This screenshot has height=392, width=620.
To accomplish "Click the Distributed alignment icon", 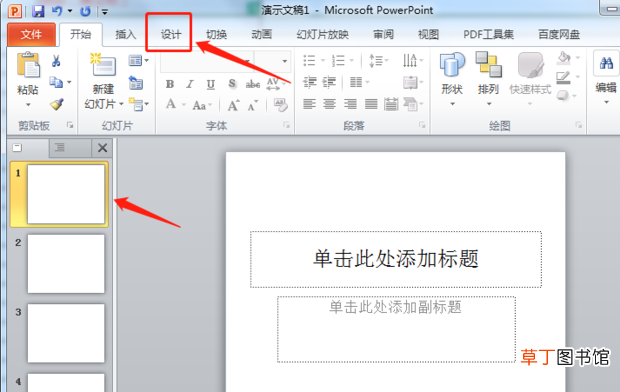I will [391, 104].
